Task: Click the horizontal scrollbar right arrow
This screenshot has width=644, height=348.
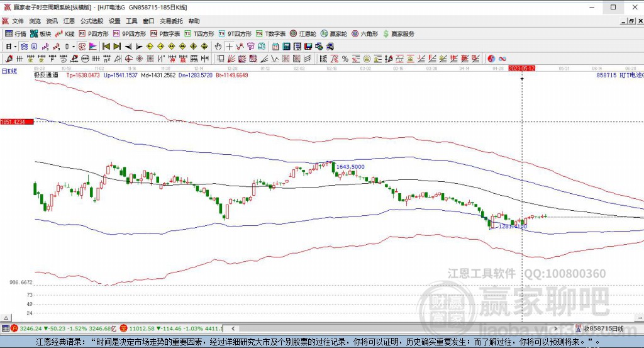Action: pyautogui.click(x=556, y=328)
